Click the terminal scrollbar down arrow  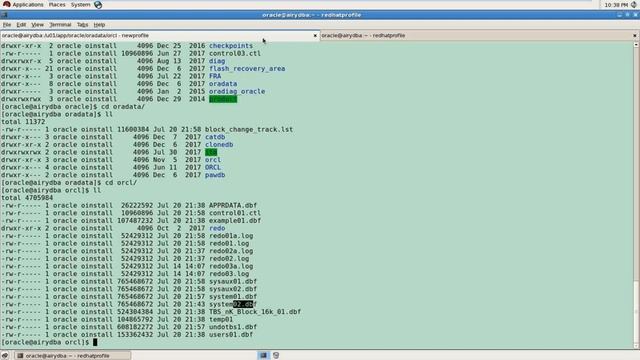point(636,346)
